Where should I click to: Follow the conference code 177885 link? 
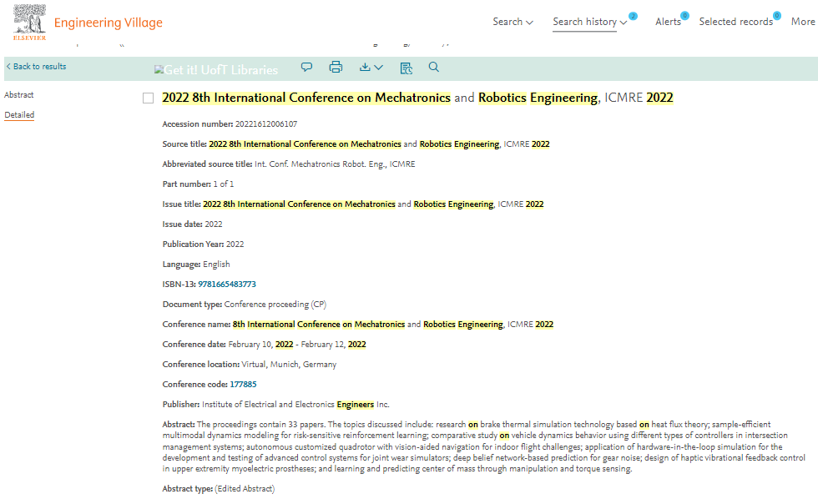[243, 385]
